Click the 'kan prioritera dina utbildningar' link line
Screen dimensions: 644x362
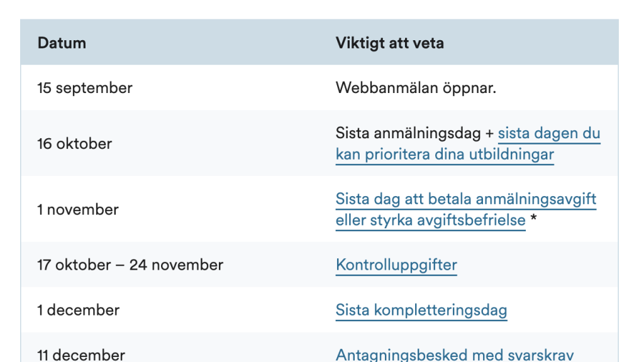pyautogui.click(x=445, y=155)
